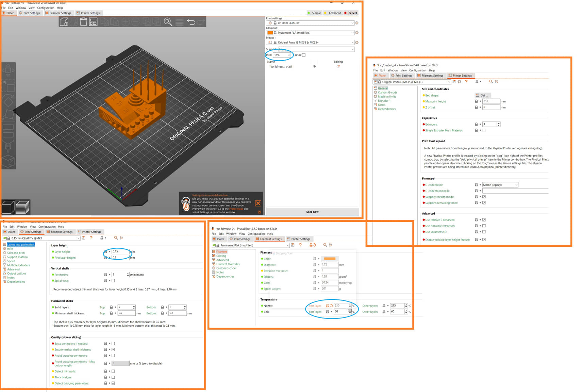This screenshot has width=582, height=392.
Task: Switch to the 3D editor view cube icon
Action: (x=8, y=207)
